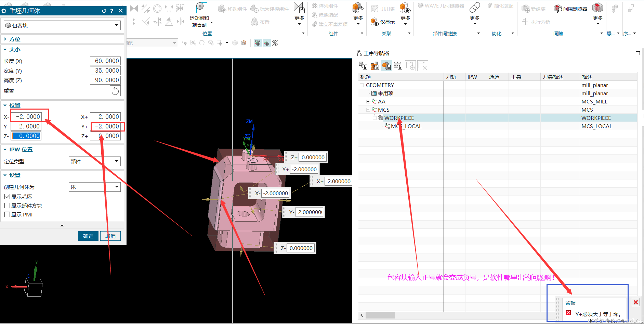Viewport: 644px width, 325px height.
Task: Switch navigator to Geometry view icon
Action: (x=386, y=66)
